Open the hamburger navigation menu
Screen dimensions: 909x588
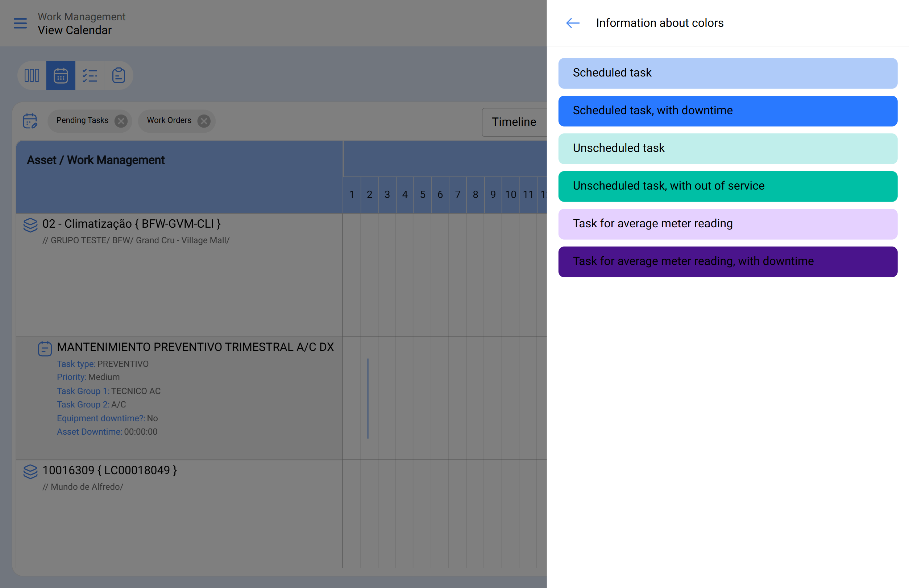[20, 23]
